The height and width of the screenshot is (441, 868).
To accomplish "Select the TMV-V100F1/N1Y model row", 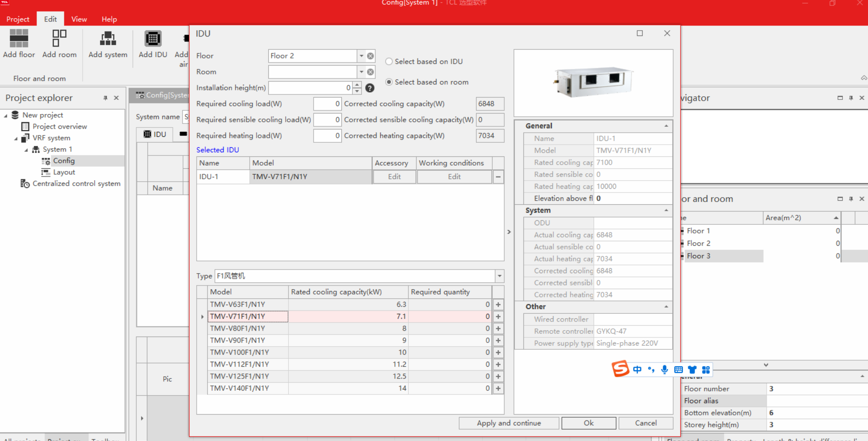I will [350, 353].
